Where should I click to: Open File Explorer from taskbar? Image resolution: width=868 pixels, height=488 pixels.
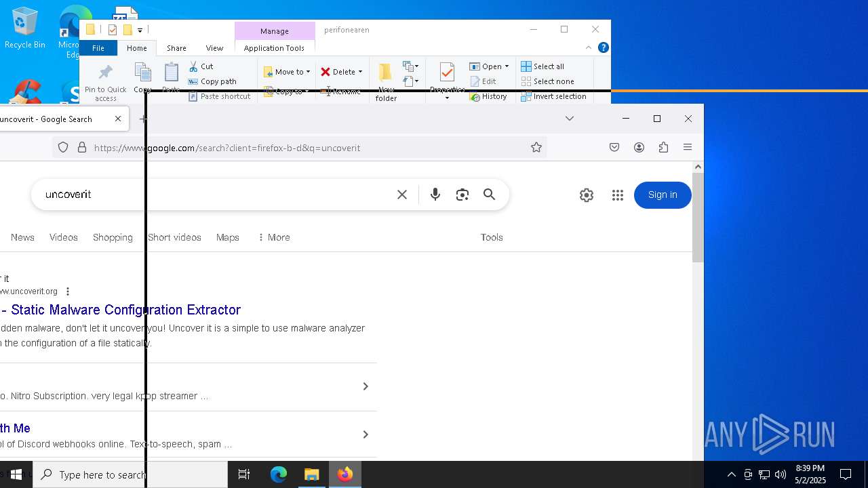point(311,474)
